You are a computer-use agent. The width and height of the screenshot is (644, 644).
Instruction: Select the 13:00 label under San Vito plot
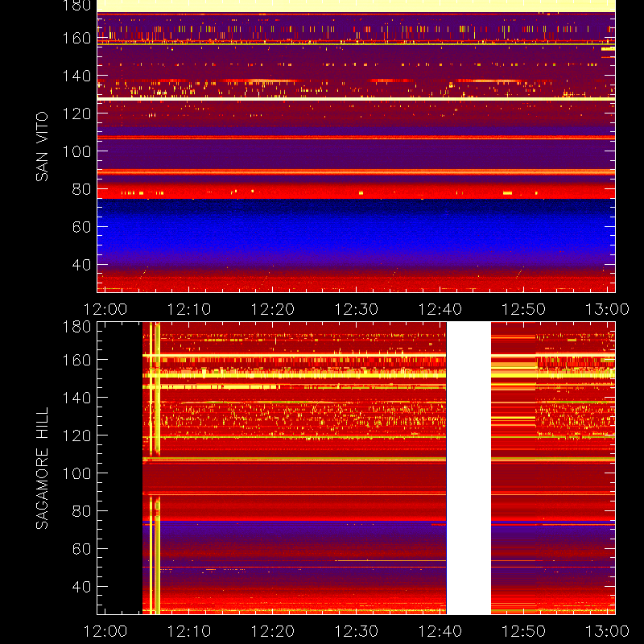tap(607, 309)
